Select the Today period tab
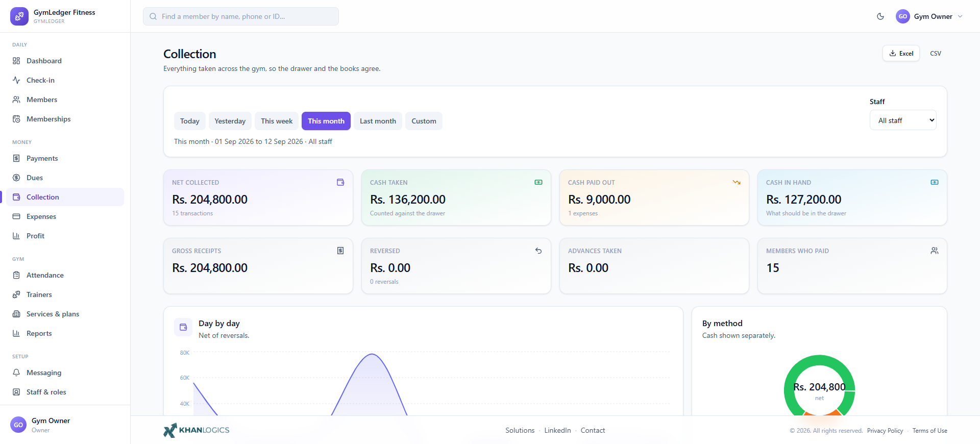 click(190, 121)
